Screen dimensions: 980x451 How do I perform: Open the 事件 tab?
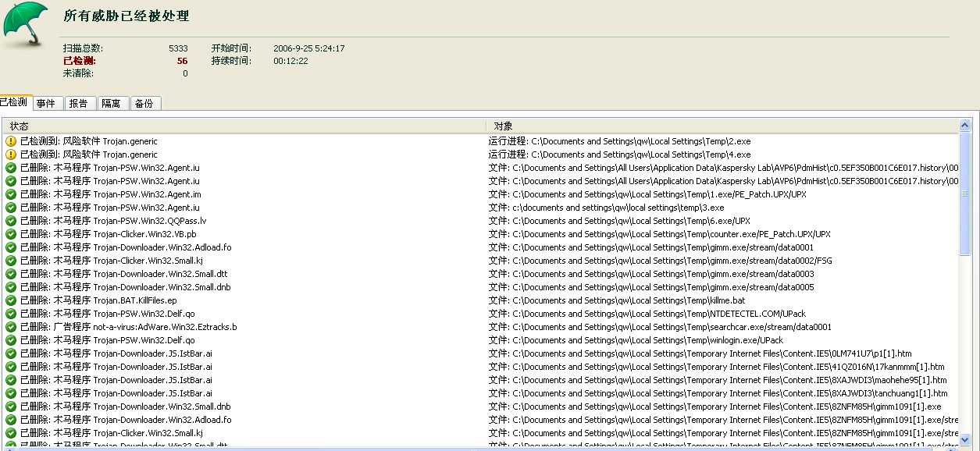46,103
